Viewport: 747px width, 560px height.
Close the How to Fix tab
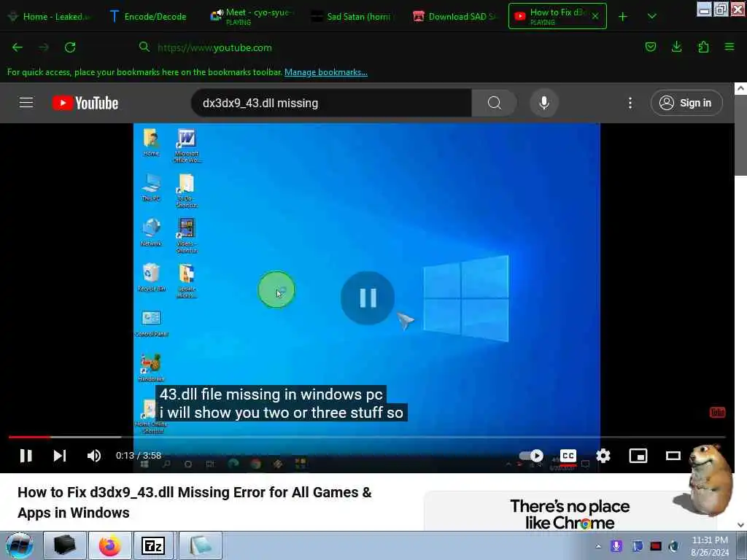[x=595, y=16]
